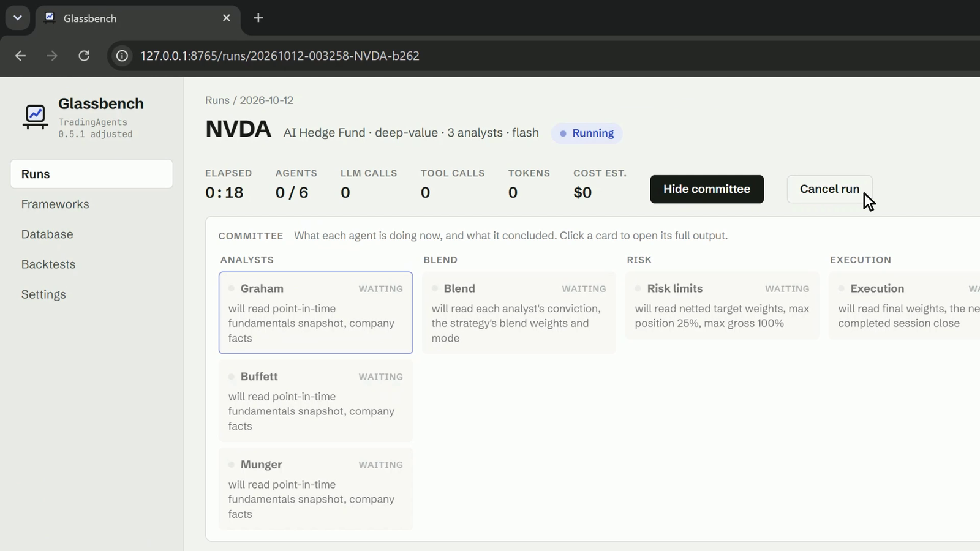Open the Risk limits card
This screenshot has width=980, height=551.
click(722, 305)
